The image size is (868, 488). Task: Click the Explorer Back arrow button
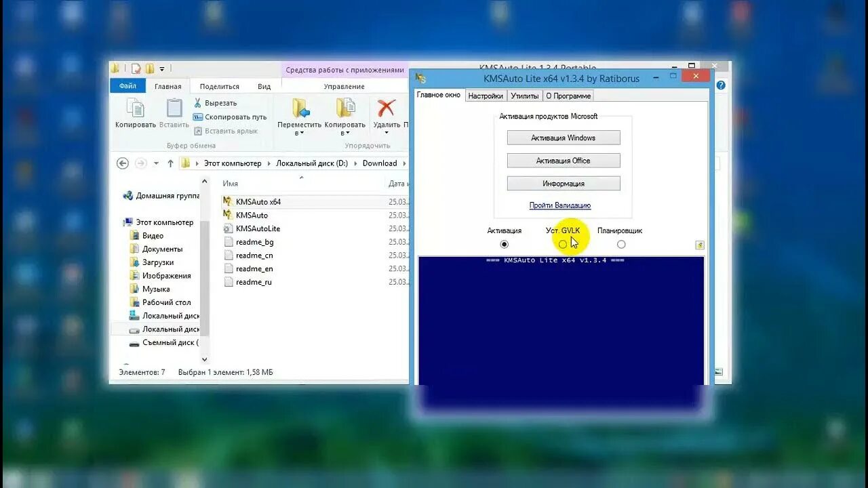coord(123,163)
